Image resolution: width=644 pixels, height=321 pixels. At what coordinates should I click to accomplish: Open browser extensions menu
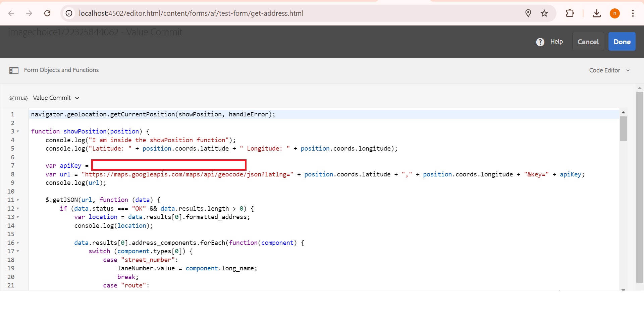570,13
